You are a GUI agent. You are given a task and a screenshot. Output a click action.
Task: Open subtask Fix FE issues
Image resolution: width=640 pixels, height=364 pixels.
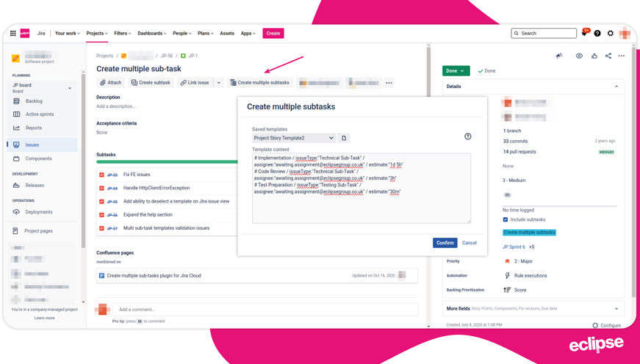[x=137, y=175]
